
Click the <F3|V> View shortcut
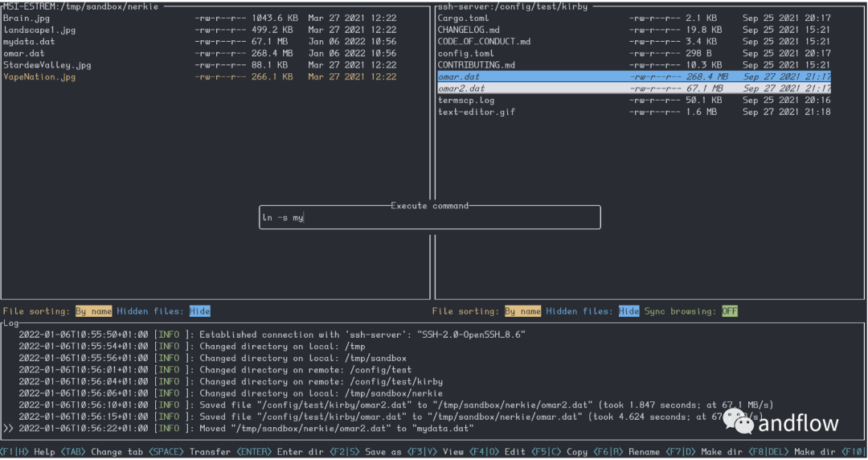(436, 452)
